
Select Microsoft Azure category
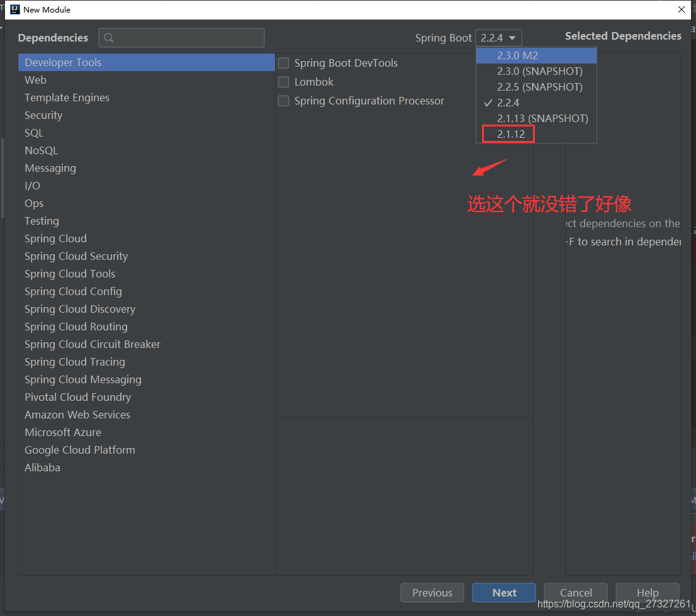click(147, 432)
